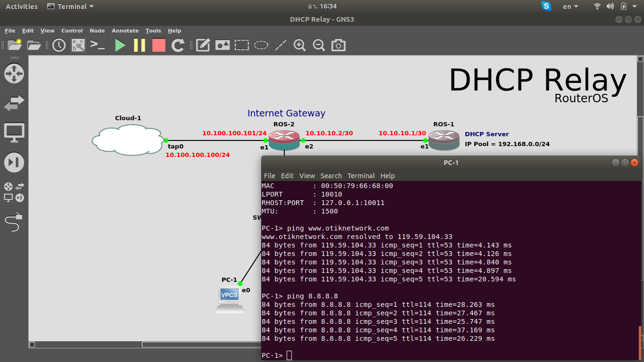Image resolution: width=644 pixels, height=362 pixels.
Task: Open the Wi-Fi status indicator
Action: 597,7
